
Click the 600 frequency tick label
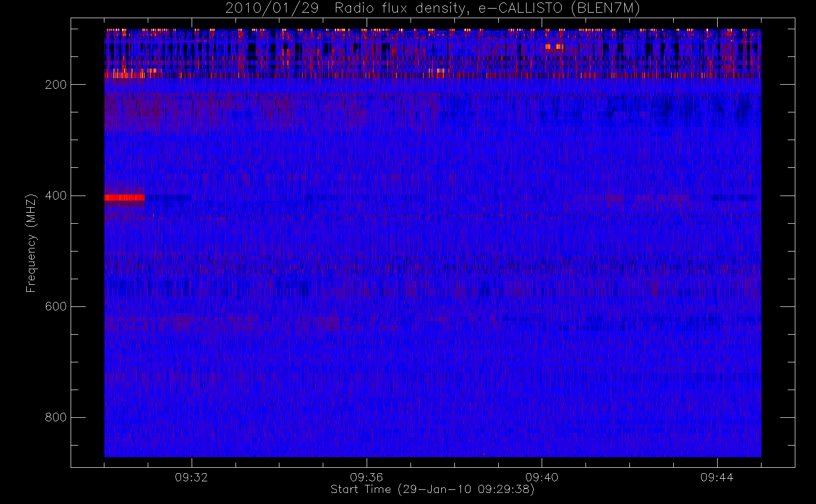pos(55,306)
